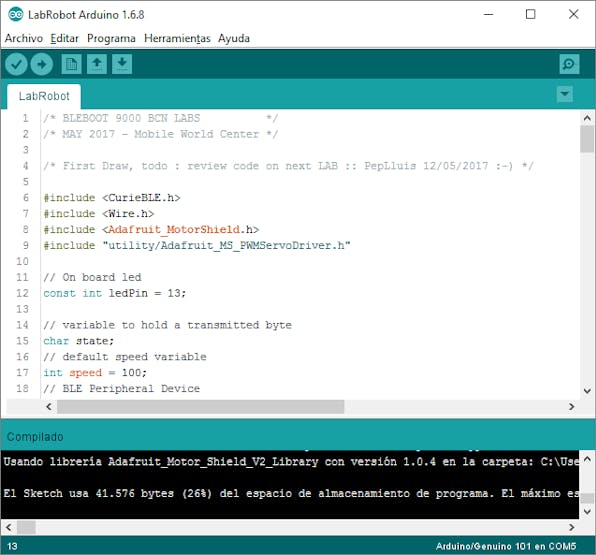Viewport: 596px width, 555px height.
Task: Click the 'Compilado' status message
Action: (x=35, y=437)
